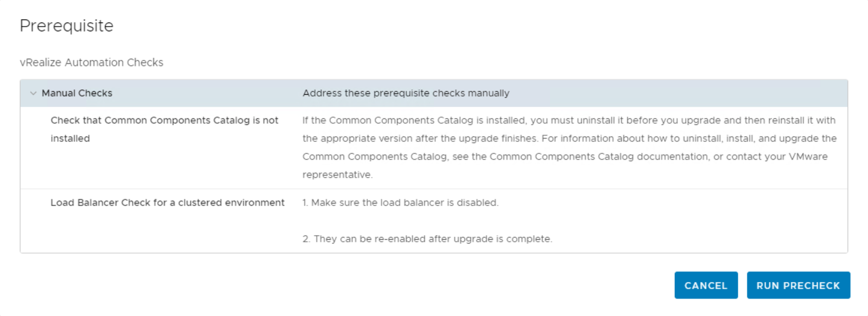
Task: Click 'Address these prerequisite checks manually' header text
Action: 406,93
